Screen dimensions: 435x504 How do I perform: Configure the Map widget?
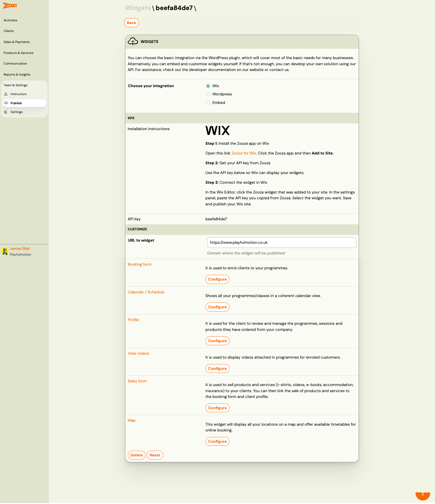pyautogui.click(x=217, y=442)
